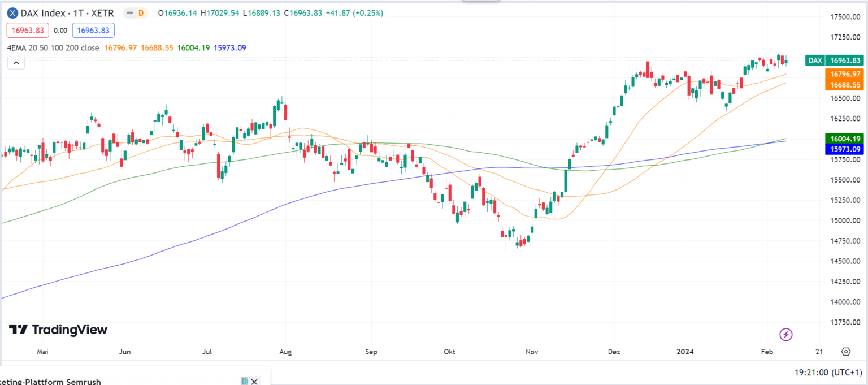Click the DAX symbol logo icon
Image resolution: width=868 pixels, height=385 pixels.
pos(12,12)
